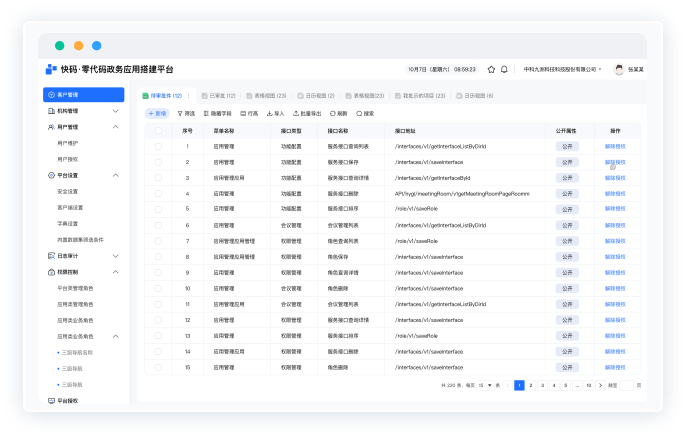Screen dimensions: 686x437
Task: Click the 隐藏字段 hide fields tool
Action: pos(221,114)
